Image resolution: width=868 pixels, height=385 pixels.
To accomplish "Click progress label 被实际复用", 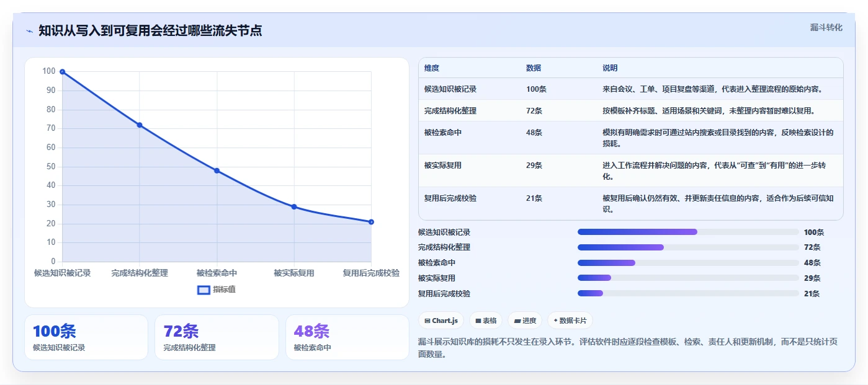I will tap(437, 278).
